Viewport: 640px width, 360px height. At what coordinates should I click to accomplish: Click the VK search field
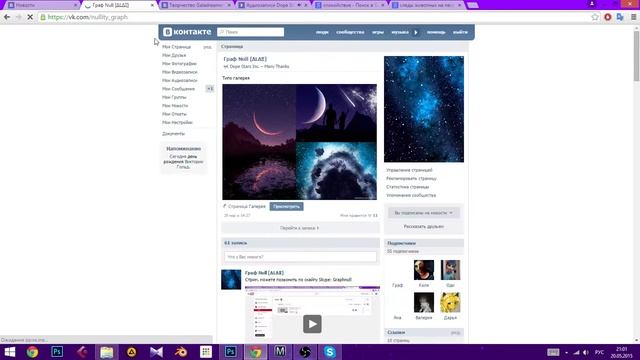(x=251, y=32)
